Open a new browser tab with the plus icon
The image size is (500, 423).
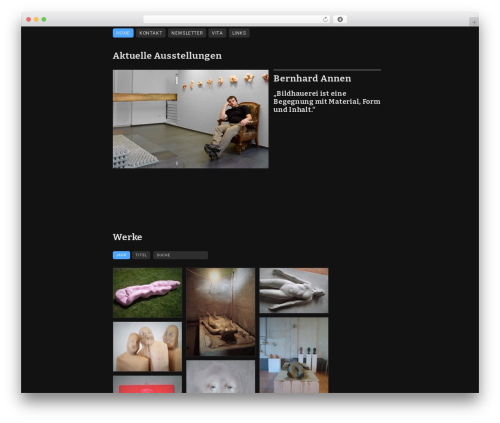474,22
